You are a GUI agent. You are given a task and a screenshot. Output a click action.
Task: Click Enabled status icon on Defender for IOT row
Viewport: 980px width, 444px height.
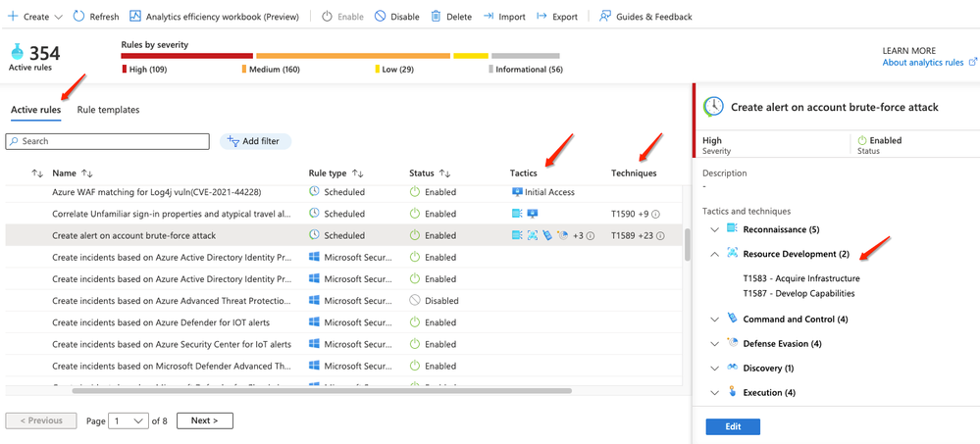[414, 322]
